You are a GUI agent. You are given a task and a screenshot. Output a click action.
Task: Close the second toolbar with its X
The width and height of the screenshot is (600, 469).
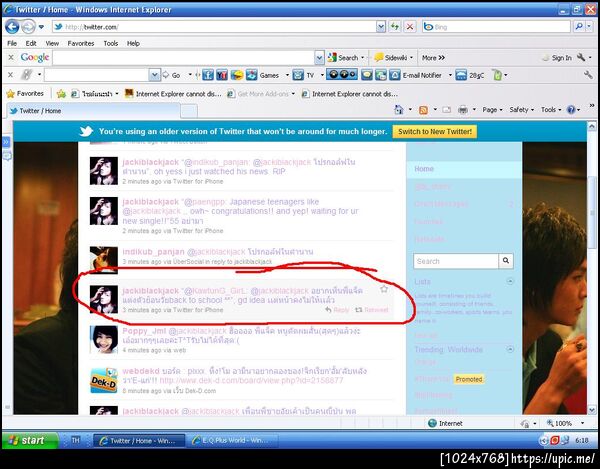[x=11, y=75]
